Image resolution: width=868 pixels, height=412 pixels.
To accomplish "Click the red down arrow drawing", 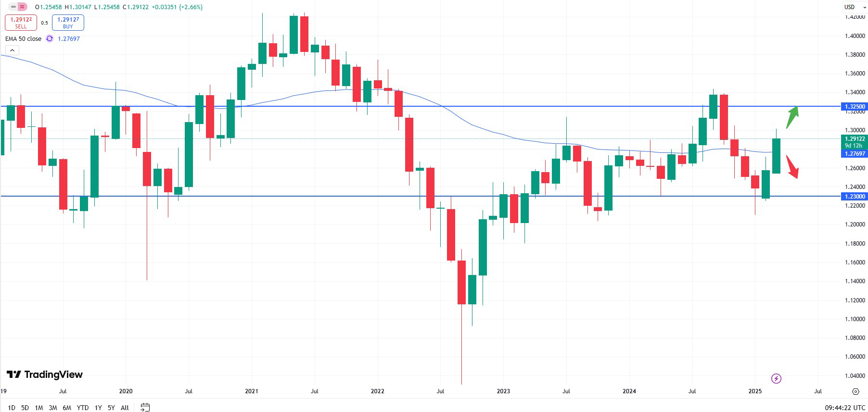I will pos(792,167).
